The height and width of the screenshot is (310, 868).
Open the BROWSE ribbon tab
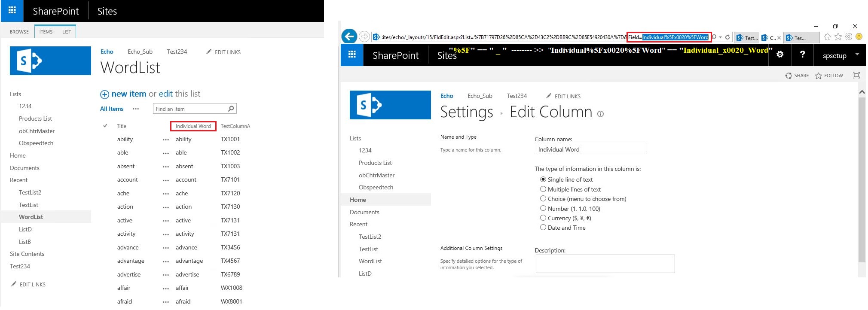tap(19, 32)
